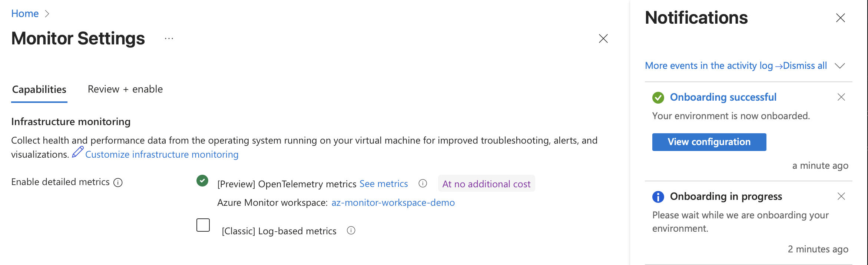The image size is (868, 265).
Task: Go to the Home breadcrumb
Action: coord(25,14)
